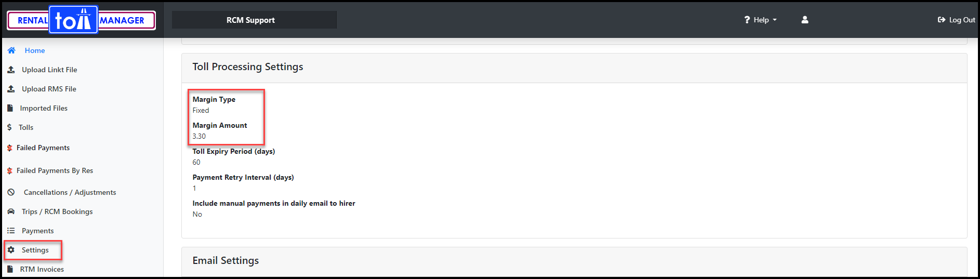Viewport: 980px width, 279px height.
Task: Click the Toll Processing Settings heading
Action: coord(248,67)
